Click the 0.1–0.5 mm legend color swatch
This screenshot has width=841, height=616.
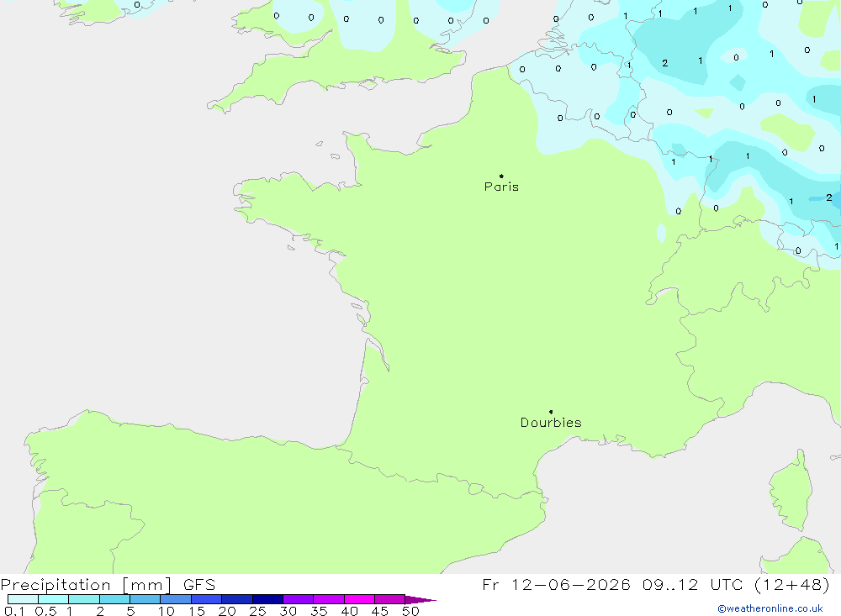[x=23, y=599]
